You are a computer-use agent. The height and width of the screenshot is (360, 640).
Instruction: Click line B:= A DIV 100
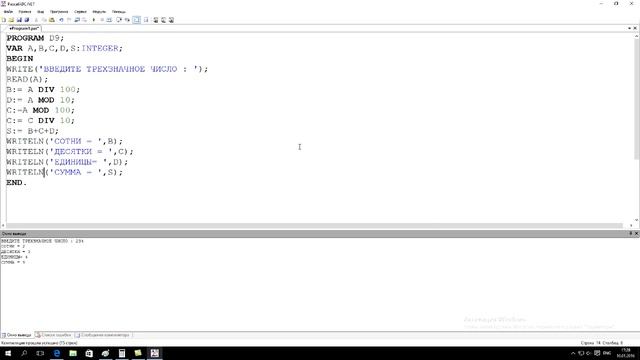pos(43,89)
